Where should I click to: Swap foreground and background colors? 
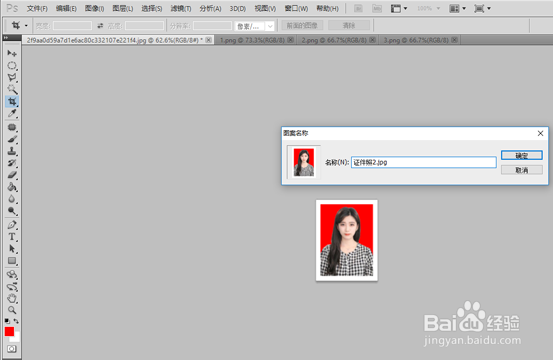point(16,321)
